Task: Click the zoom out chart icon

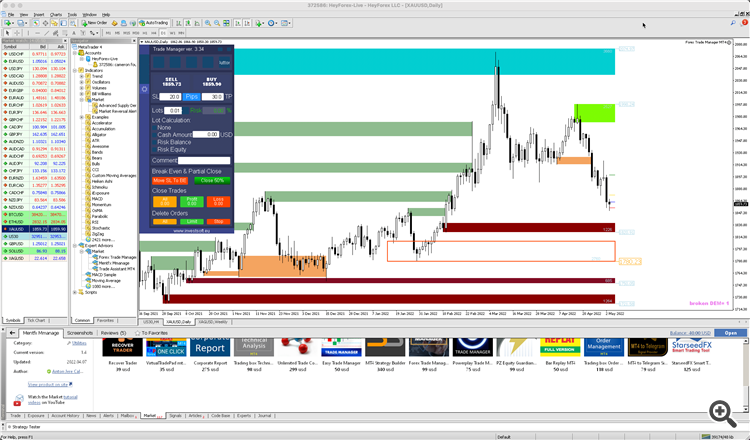Action: click(x=217, y=23)
